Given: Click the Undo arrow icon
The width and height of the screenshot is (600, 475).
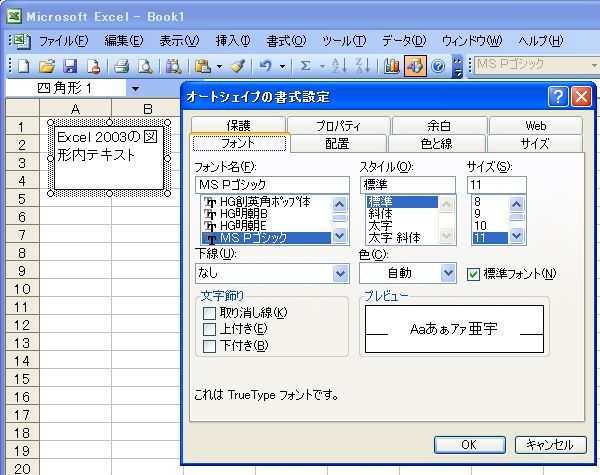Looking at the screenshot, I should 266,66.
